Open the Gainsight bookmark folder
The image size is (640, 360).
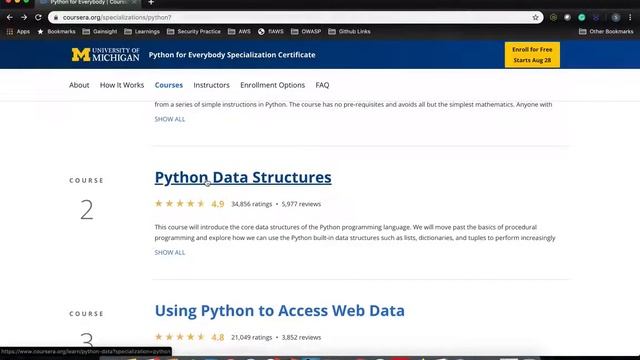100,31
